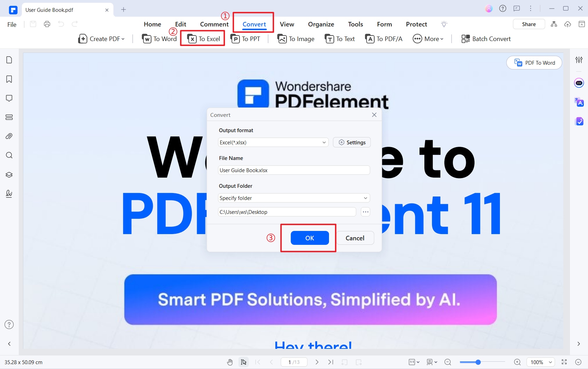Click the Redo arrow icon
The width and height of the screenshot is (588, 369).
[x=75, y=24]
